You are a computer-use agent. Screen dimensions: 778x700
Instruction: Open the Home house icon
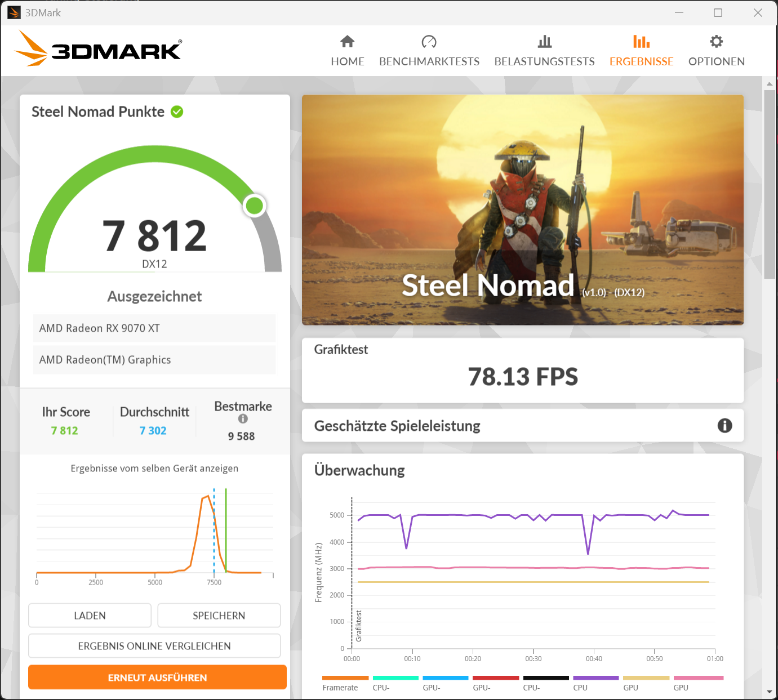[348, 41]
